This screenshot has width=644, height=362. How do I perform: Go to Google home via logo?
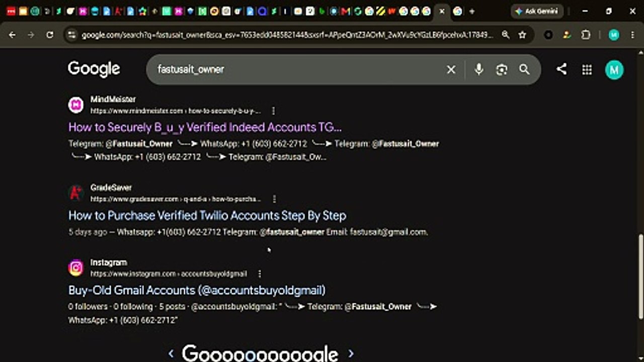94,69
